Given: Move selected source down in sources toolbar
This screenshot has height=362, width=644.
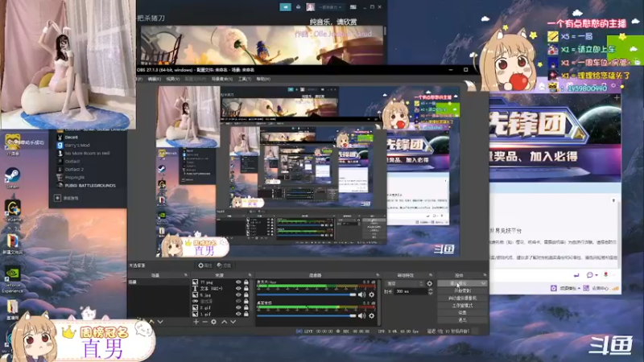Looking at the screenshot, I should point(233,322).
